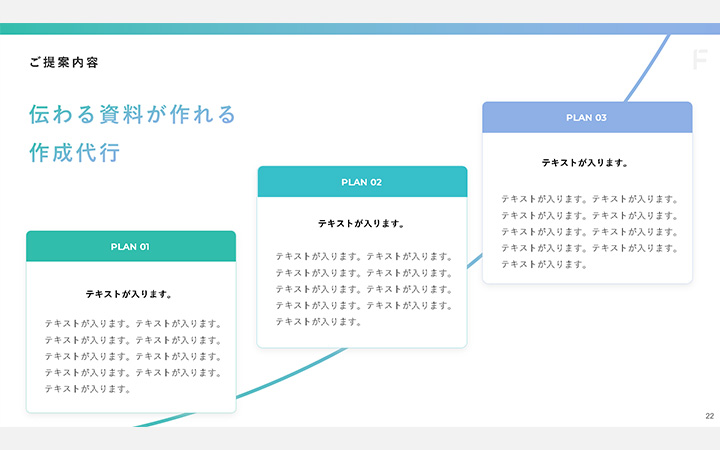Select the PLAN 01 green header
The image size is (720, 450).
(131, 247)
